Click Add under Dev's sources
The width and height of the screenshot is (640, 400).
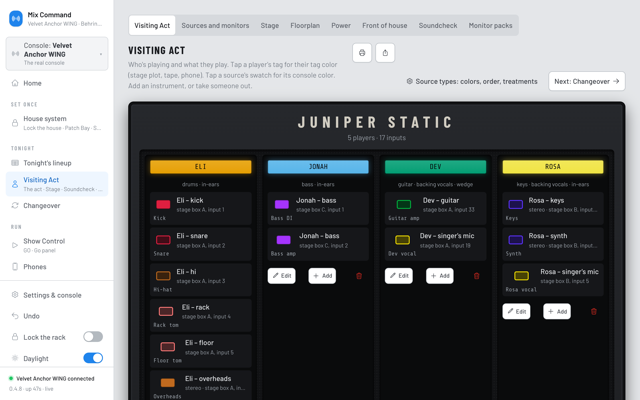tap(440, 276)
